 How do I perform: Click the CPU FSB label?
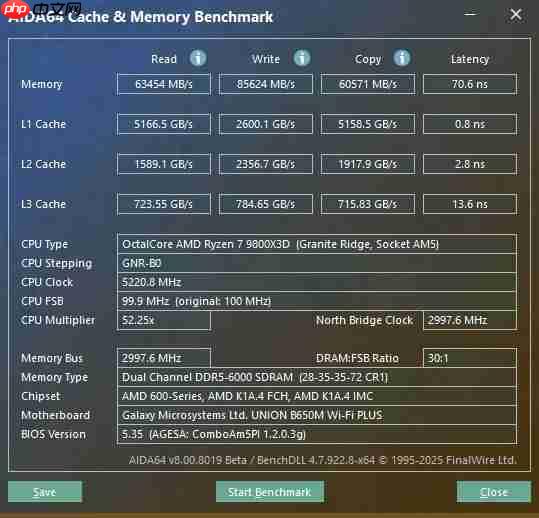42,301
